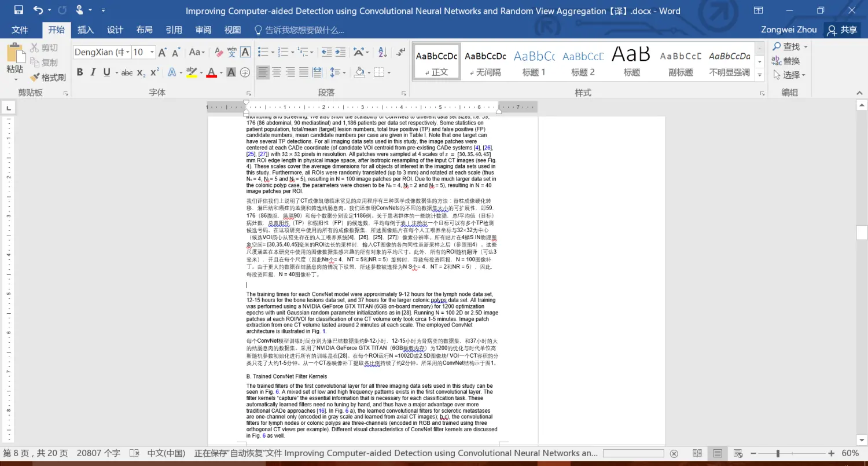Switch to the 设计 (Design) ribbon tab

(x=115, y=30)
